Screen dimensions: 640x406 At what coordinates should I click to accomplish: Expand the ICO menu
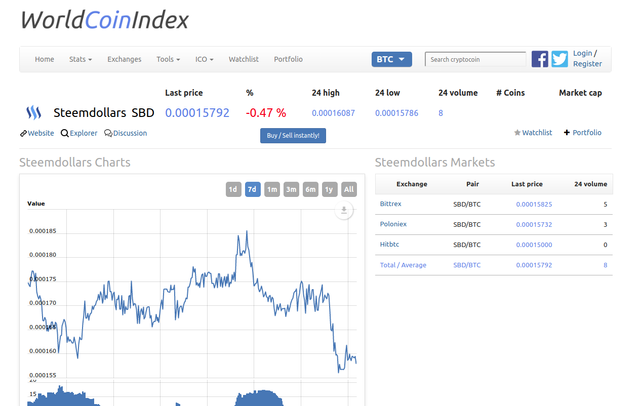[x=204, y=59]
